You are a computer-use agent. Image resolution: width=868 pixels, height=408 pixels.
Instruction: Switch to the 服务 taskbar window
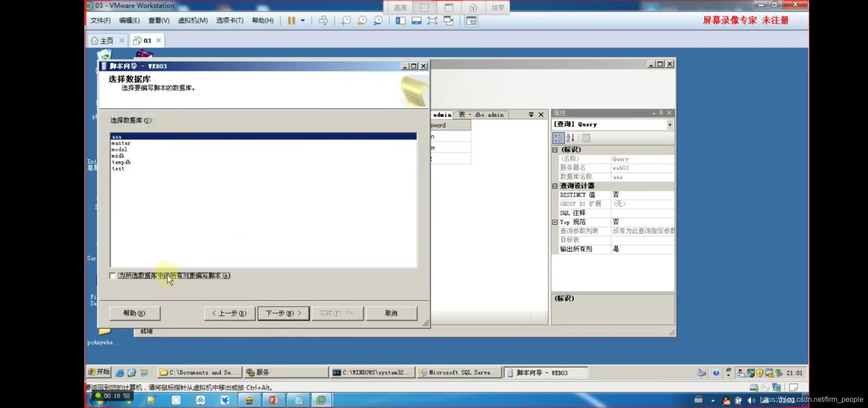point(287,373)
